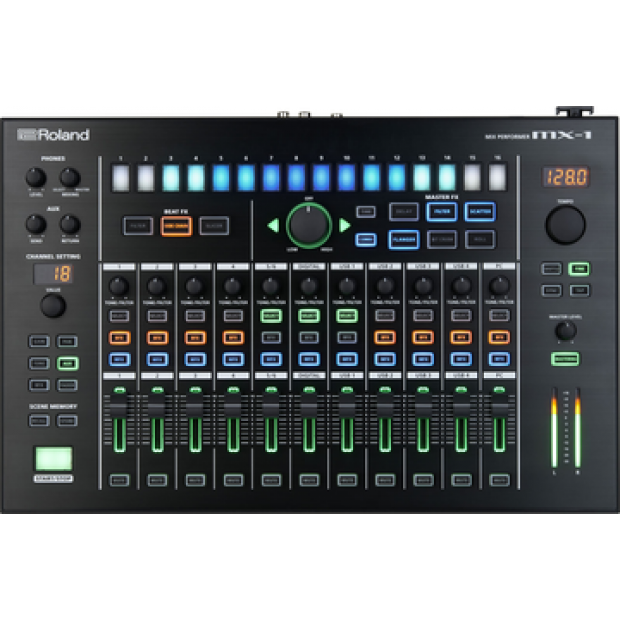Click the lit green button below Tempo knob

579,269
